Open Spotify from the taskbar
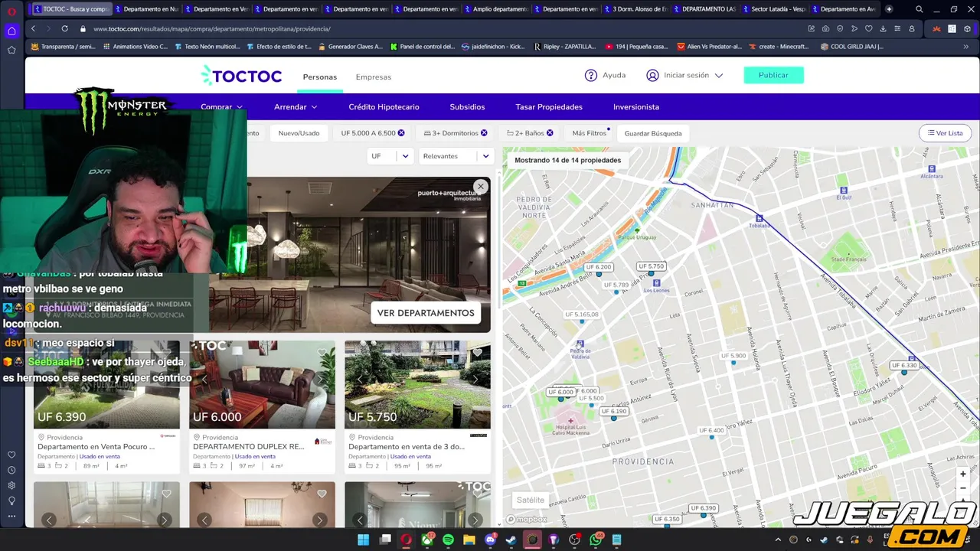This screenshot has width=980, height=551. 448,540
